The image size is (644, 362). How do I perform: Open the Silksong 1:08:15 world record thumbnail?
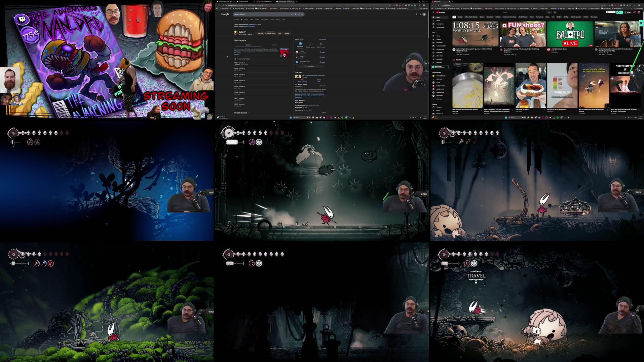pos(476,34)
